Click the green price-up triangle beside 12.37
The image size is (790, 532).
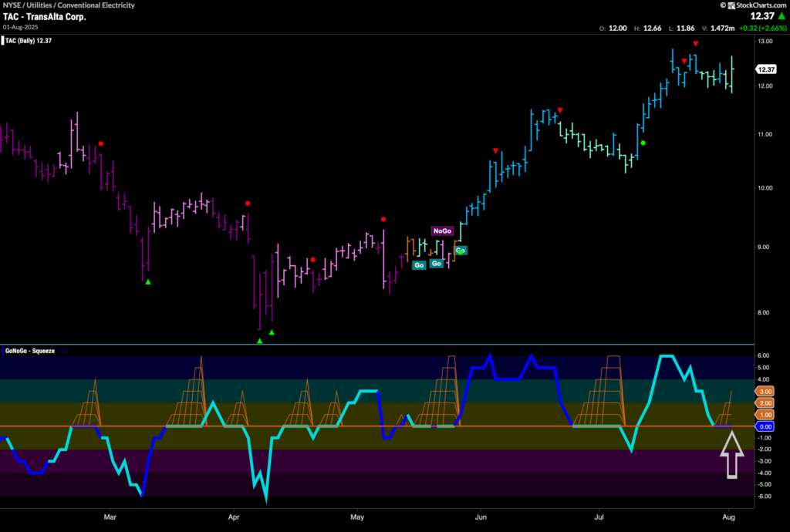782,17
